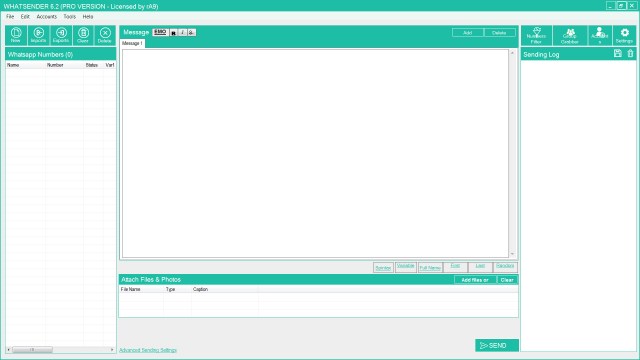Click inside the message text area

[x=315, y=153]
